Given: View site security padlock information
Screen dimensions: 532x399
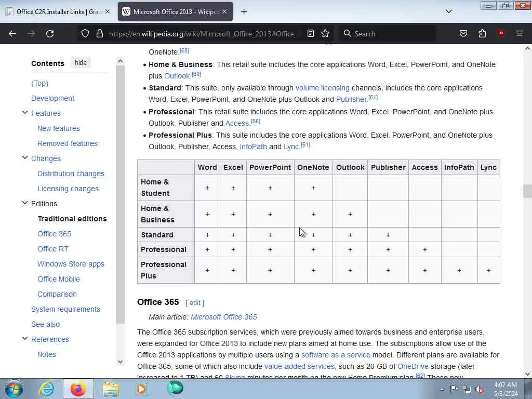Looking at the screenshot, I should click(x=99, y=33).
